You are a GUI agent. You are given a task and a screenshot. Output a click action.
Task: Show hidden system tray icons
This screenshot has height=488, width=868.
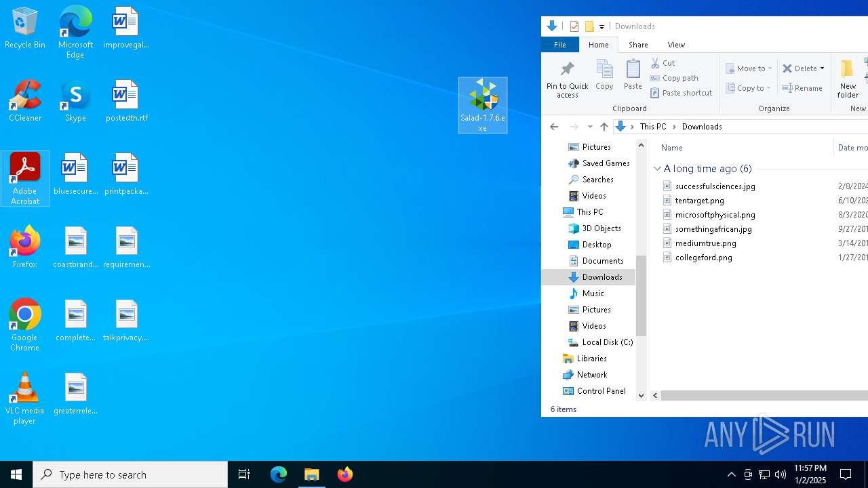pos(731,474)
